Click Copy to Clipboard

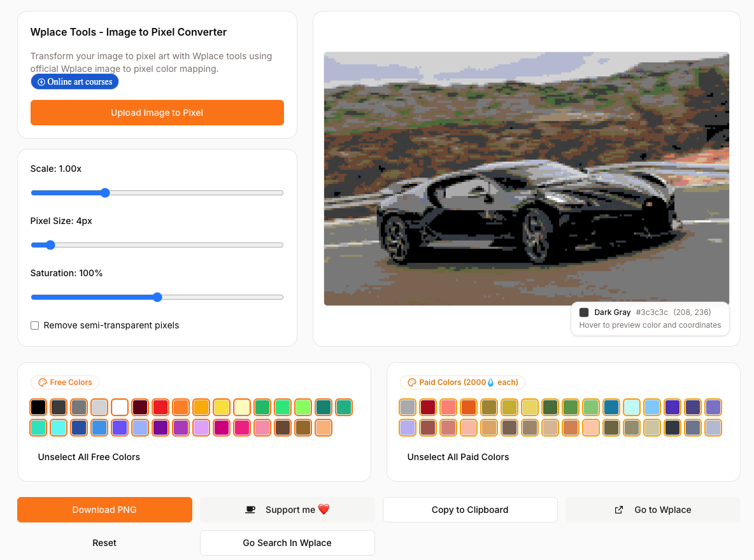pyautogui.click(x=470, y=509)
